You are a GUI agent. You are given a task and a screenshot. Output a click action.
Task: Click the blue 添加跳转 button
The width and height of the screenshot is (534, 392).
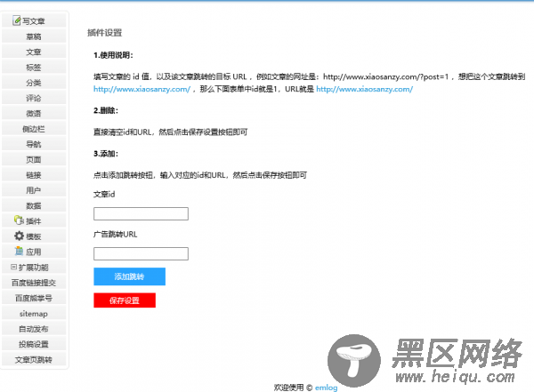coord(129,276)
